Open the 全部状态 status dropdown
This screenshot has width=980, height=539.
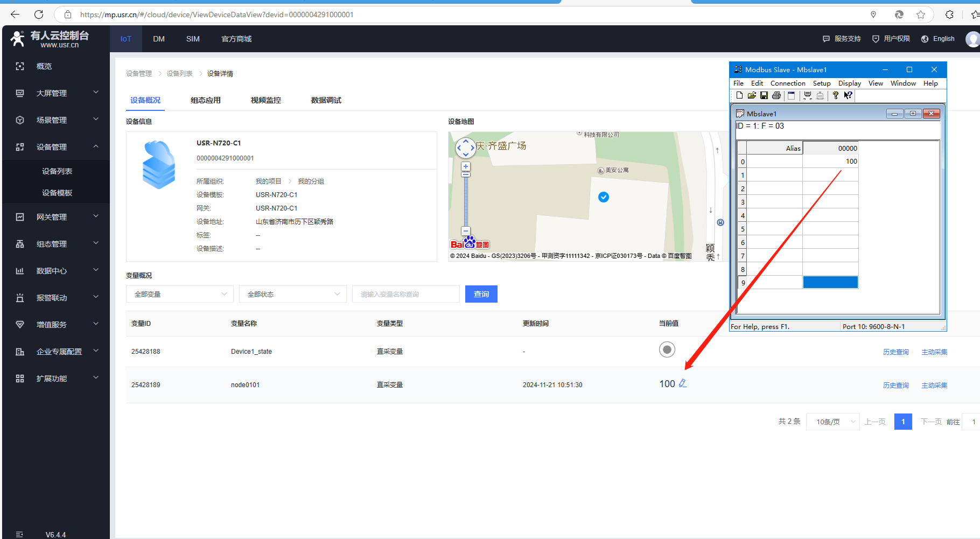[293, 294]
